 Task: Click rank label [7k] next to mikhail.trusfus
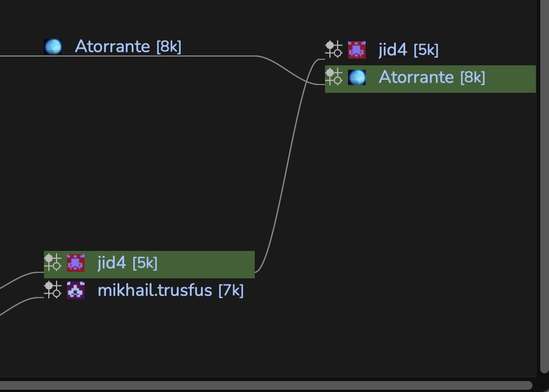[x=231, y=290]
